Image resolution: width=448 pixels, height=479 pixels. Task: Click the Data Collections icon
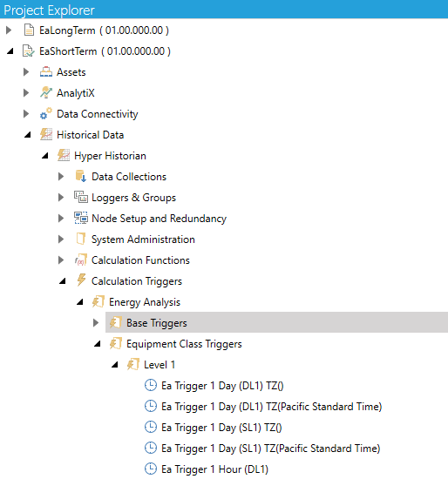[x=81, y=177]
